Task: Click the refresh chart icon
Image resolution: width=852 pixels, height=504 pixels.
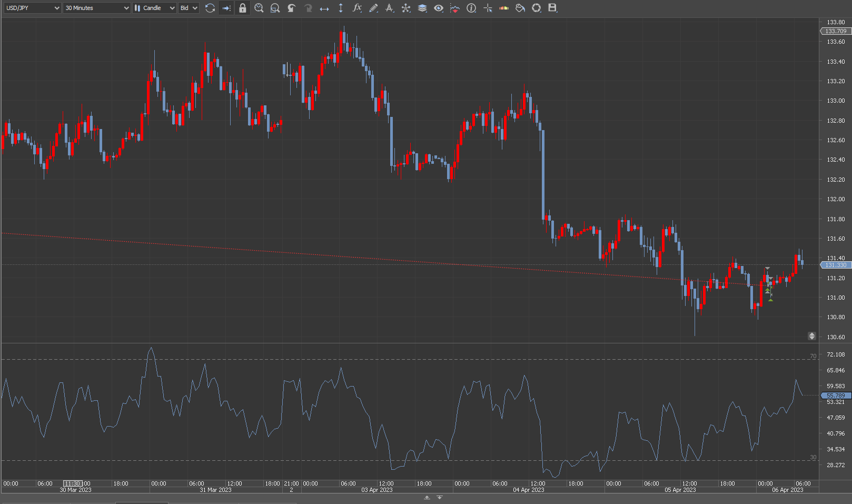Action: point(210,8)
